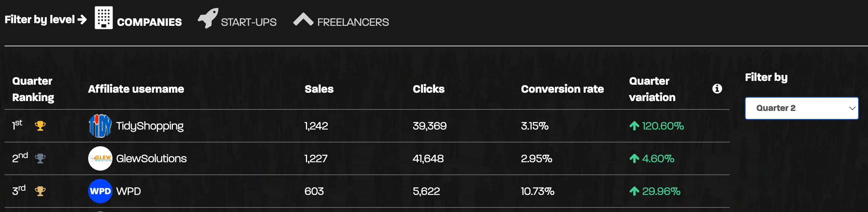Image resolution: width=868 pixels, height=212 pixels.
Task: Open the GlewSolutions affiliate name
Action: (x=151, y=158)
